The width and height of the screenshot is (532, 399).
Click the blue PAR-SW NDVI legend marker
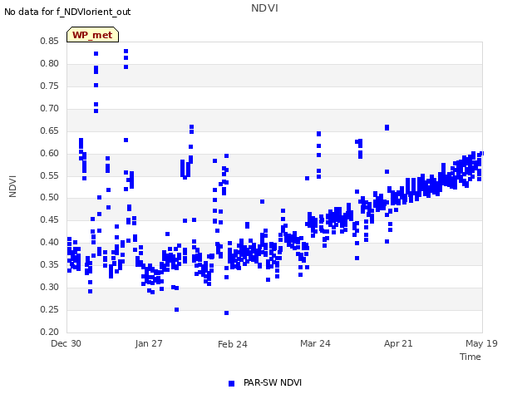click(231, 383)
